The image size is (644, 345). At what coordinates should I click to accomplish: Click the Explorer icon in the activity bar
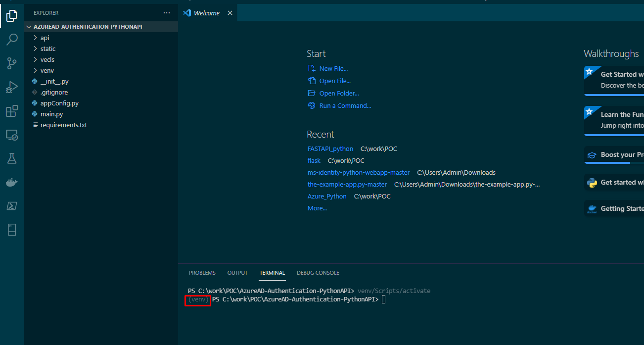pyautogui.click(x=12, y=15)
